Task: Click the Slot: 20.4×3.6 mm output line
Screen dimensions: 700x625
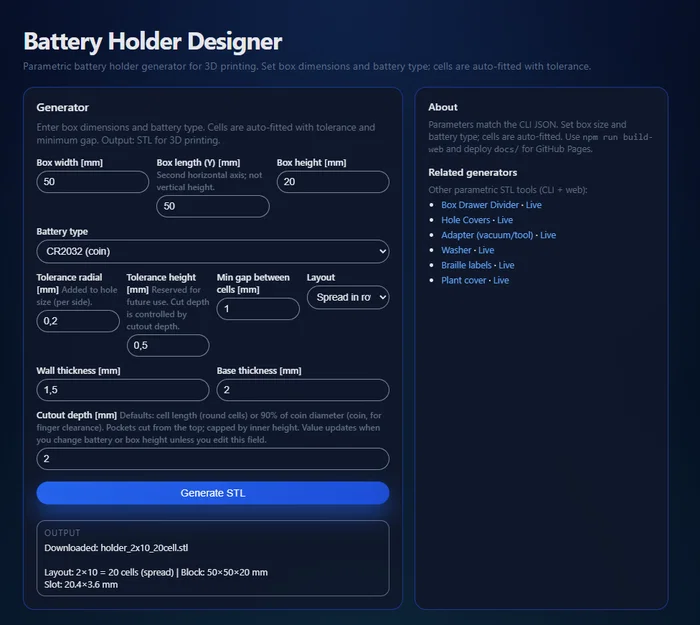Action: tap(81, 584)
